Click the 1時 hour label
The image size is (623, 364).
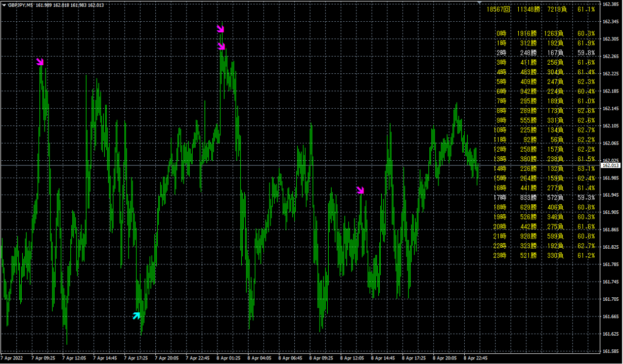point(501,43)
